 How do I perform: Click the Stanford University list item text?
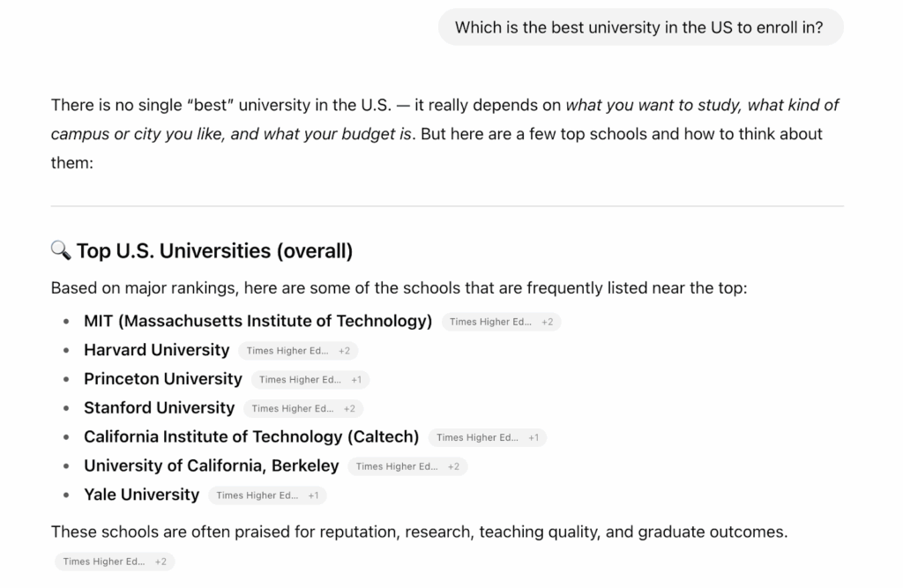tap(159, 408)
